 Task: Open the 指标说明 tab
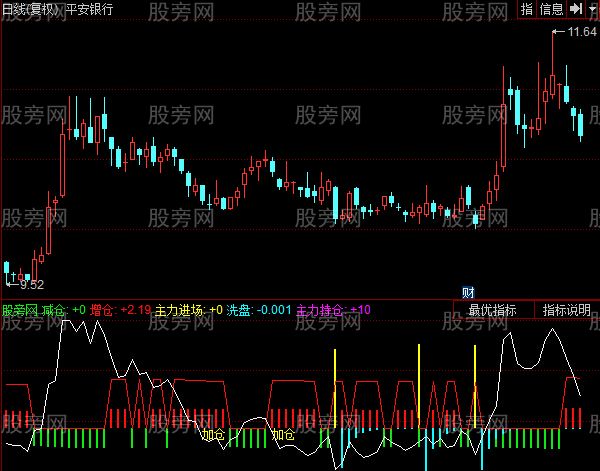(x=567, y=310)
